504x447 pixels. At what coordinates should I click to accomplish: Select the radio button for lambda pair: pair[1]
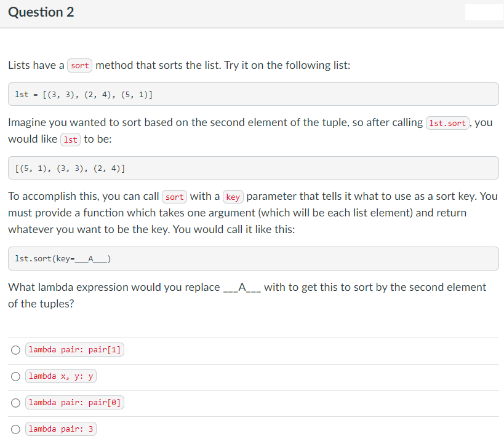[15, 350]
